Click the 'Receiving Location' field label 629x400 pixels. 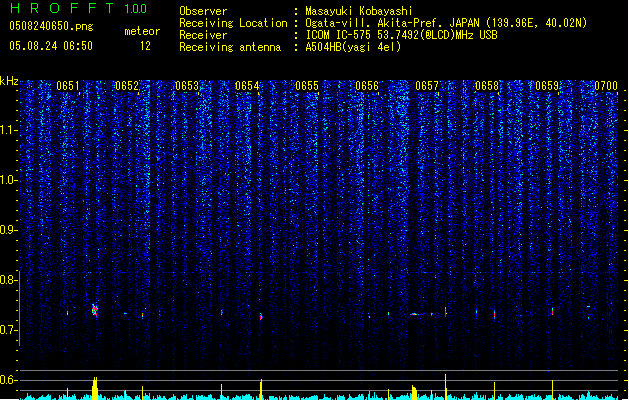point(233,23)
